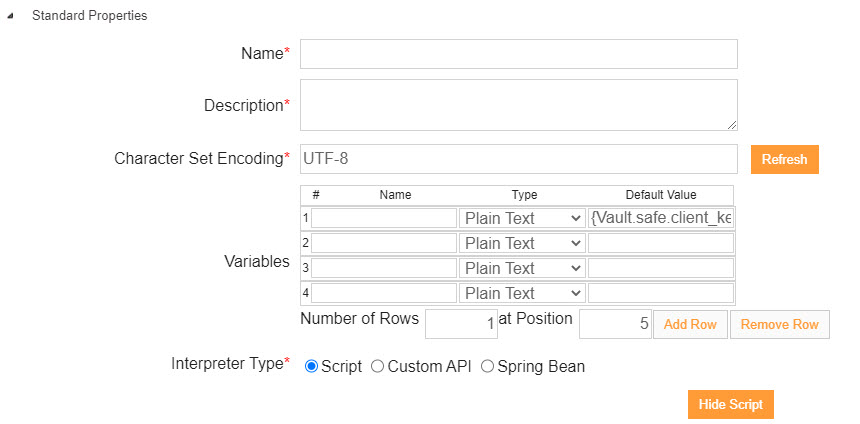Select the Custom API radio button
The width and height of the screenshot is (860, 424).
click(x=377, y=366)
